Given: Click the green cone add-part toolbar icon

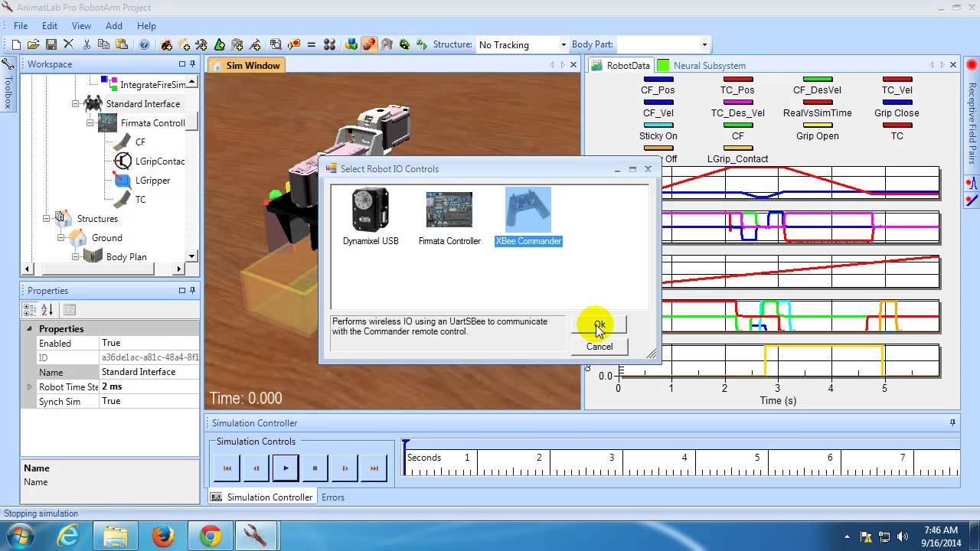Looking at the screenshot, I should click(220, 44).
